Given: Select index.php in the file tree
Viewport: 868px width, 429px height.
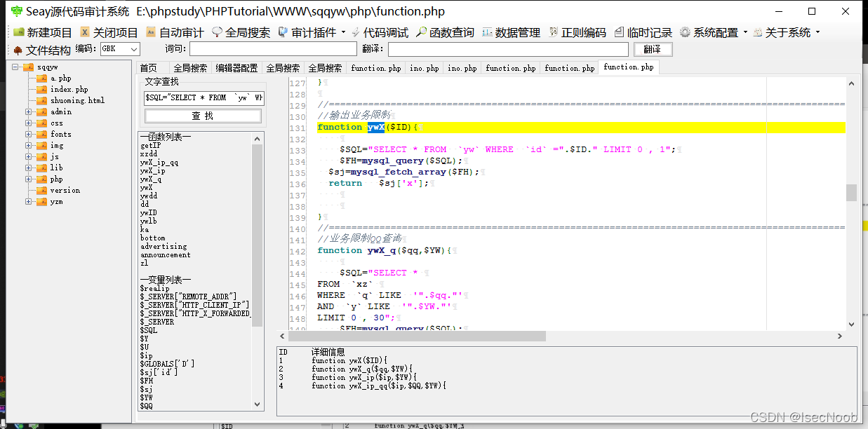Looking at the screenshot, I should (69, 90).
